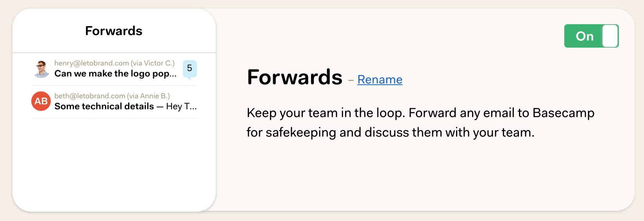Viewport: 644px width, 221px height.
Task: Click "(via Annie B.)" in second email
Action: pos(148,96)
